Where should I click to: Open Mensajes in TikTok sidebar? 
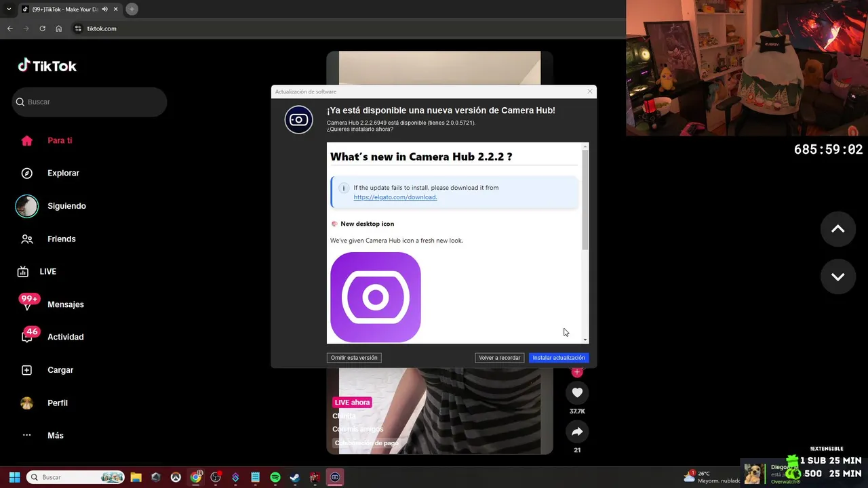point(66,304)
